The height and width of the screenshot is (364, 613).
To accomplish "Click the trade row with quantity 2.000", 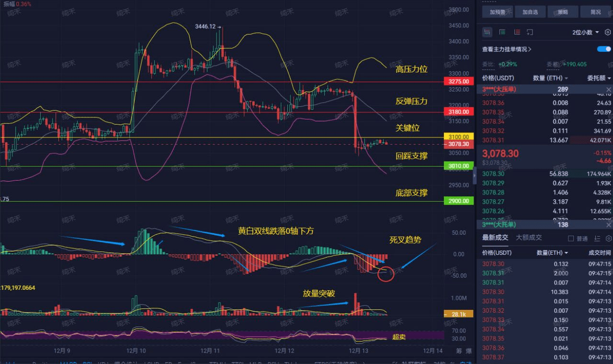I will [545, 273].
